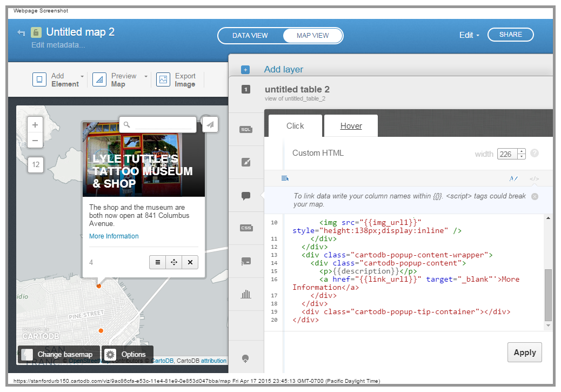Click the code editor scroll down arrow
This screenshot has height=392, width=561.
tap(548, 325)
